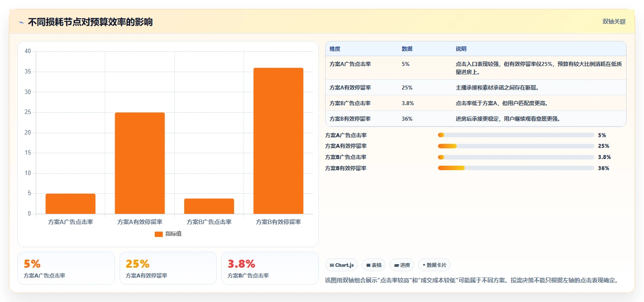
Task: Select the 3.8% data card
Action: point(270,268)
